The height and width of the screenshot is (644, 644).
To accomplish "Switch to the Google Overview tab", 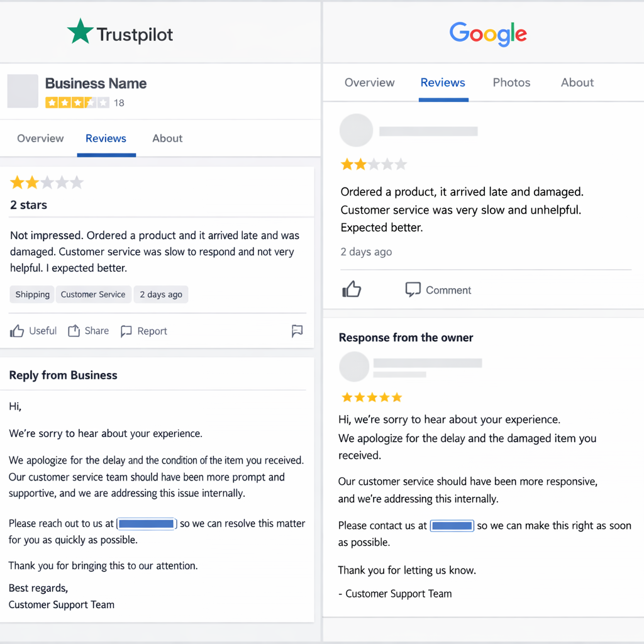I will (x=370, y=82).
